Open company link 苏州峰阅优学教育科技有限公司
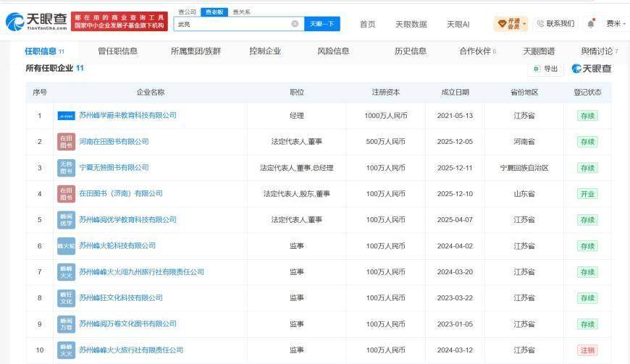Viewport: 630px width, 364px height. pyautogui.click(x=127, y=219)
